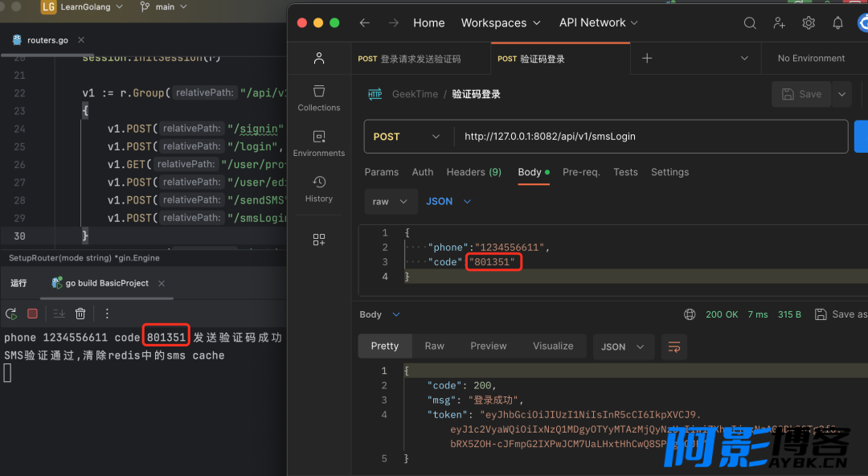Open the raw body type dropdown
Viewport: 868px width, 476px height.
391,201
